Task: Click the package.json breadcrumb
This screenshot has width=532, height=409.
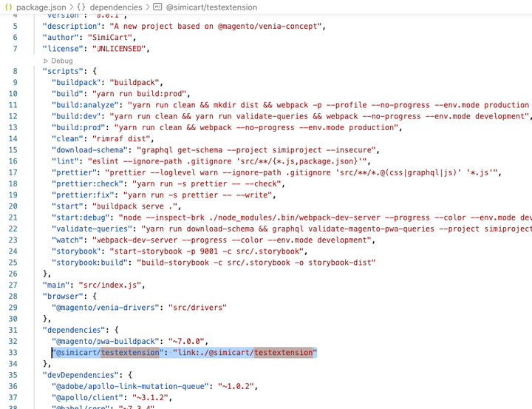Action: pyautogui.click(x=41, y=7)
